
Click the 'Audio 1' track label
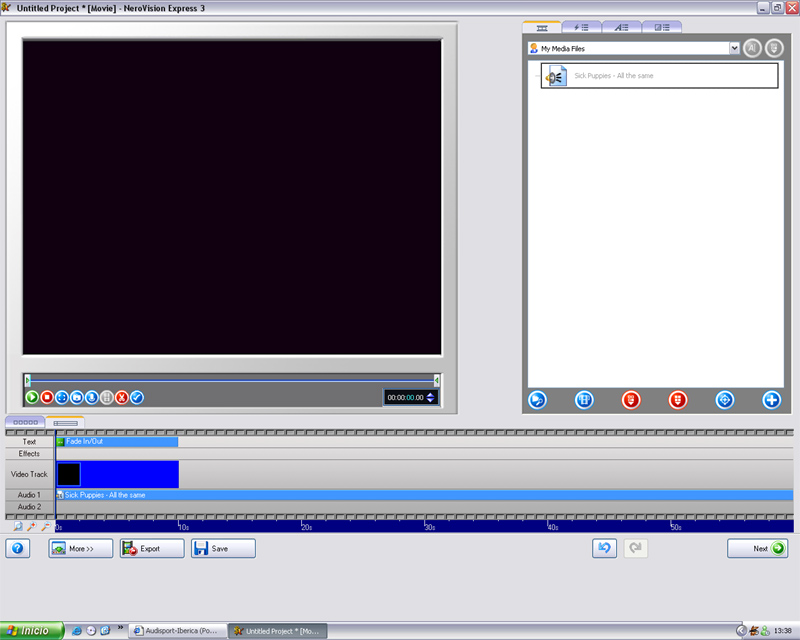(x=29, y=495)
